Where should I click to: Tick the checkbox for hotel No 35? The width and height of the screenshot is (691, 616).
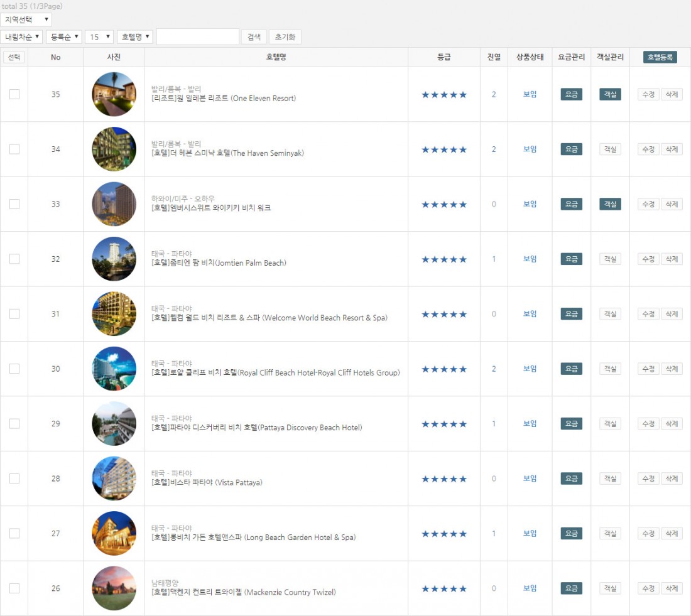14,94
